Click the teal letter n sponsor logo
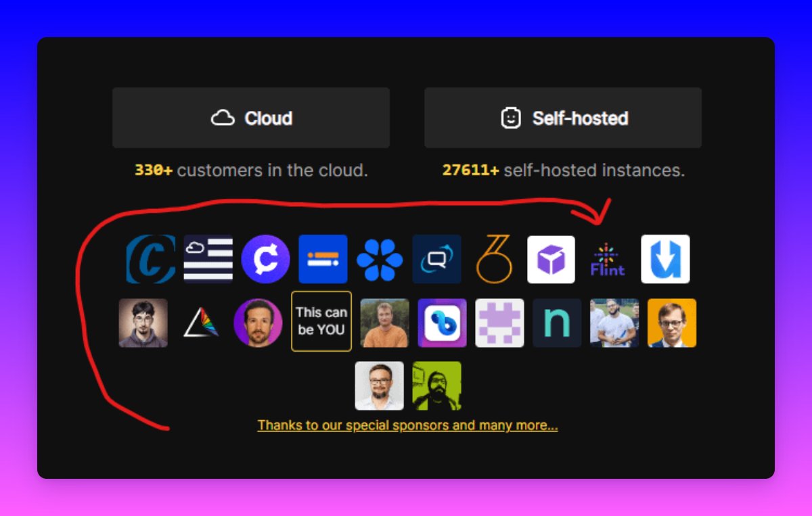Image resolution: width=812 pixels, height=516 pixels. (x=557, y=323)
